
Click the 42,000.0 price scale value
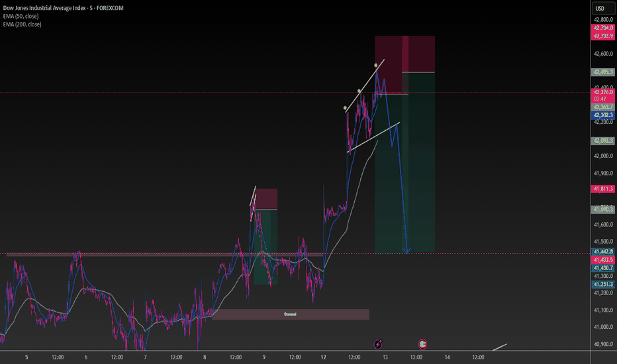[x=603, y=156]
